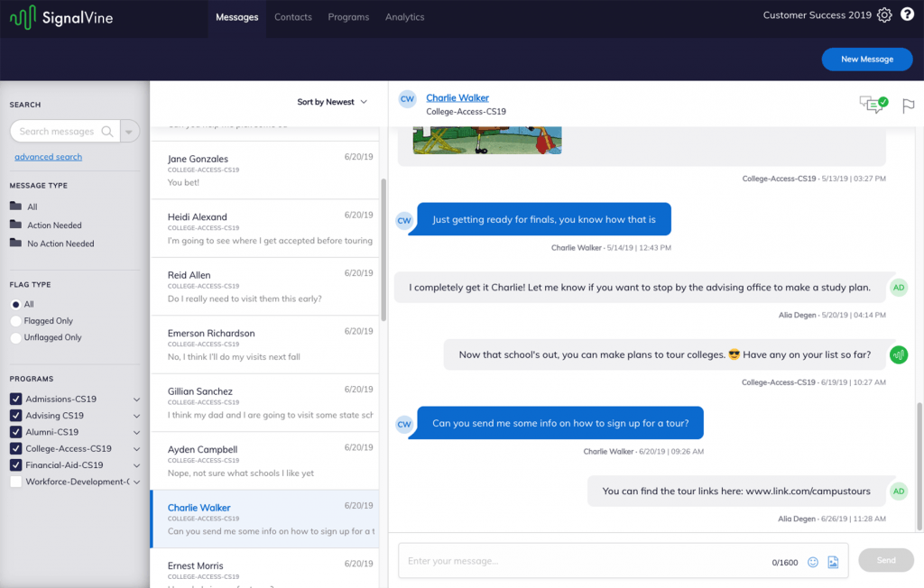924x588 pixels.
Task: Open the emoji picker in message box
Action: click(x=813, y=562)
